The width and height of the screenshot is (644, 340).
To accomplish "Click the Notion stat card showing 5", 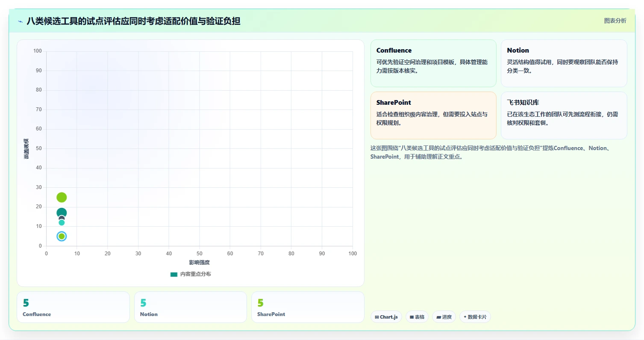I will point(191,307).
